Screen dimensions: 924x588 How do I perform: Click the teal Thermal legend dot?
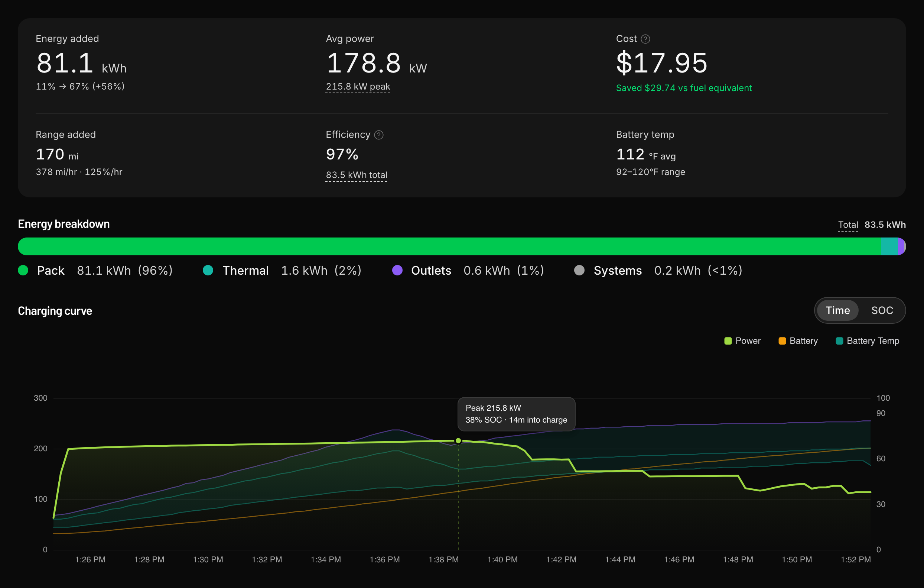click(x=208, y=270)
